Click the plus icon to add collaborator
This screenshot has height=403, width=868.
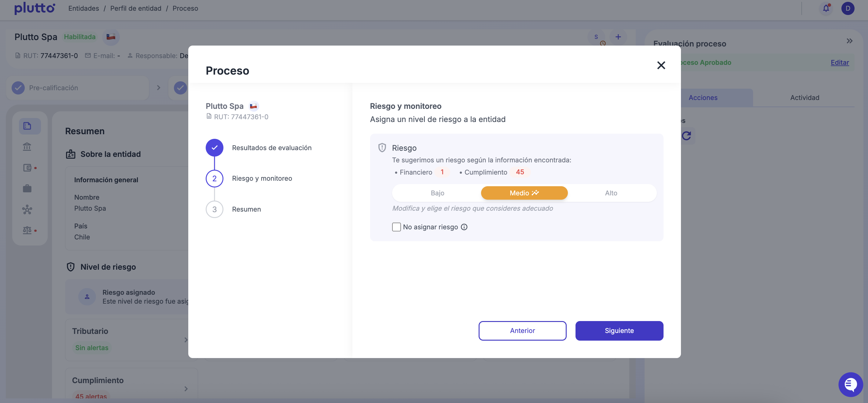618,37
